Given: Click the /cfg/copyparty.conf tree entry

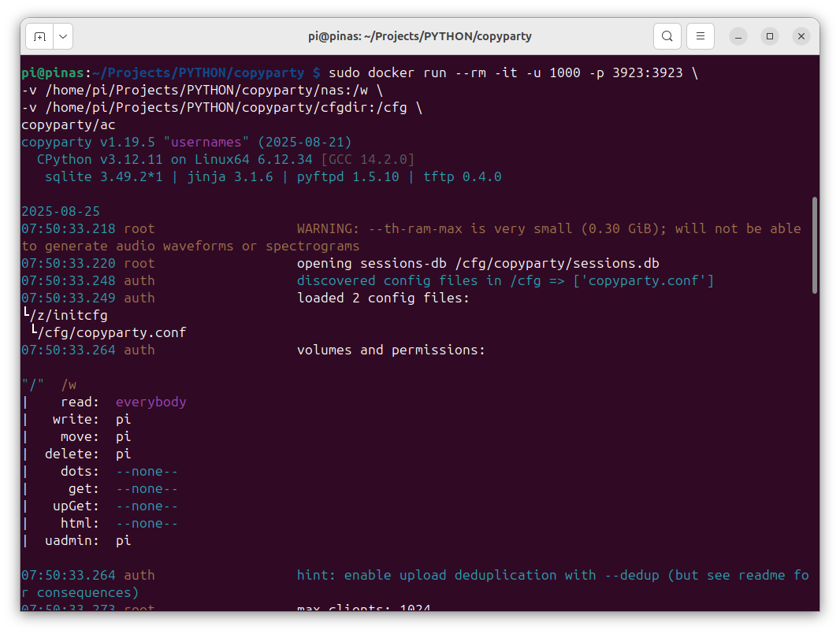Looking at the screenshot, I should [x=111, y=332].
